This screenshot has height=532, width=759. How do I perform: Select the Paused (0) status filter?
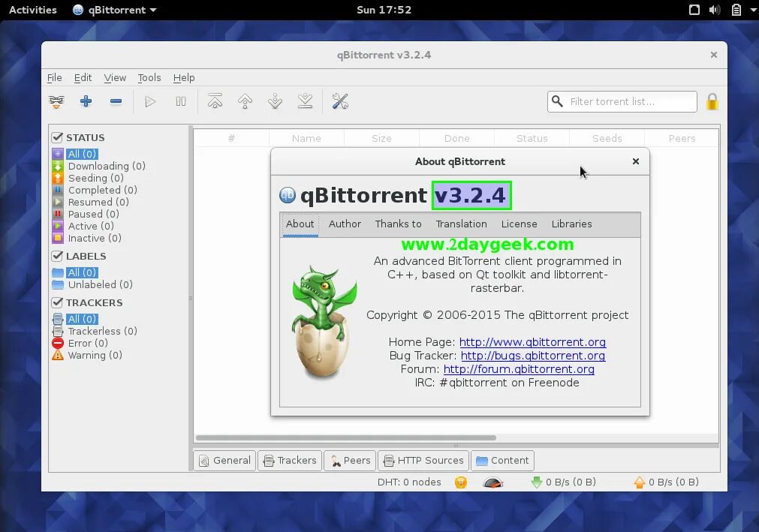(x=93, y=215)
